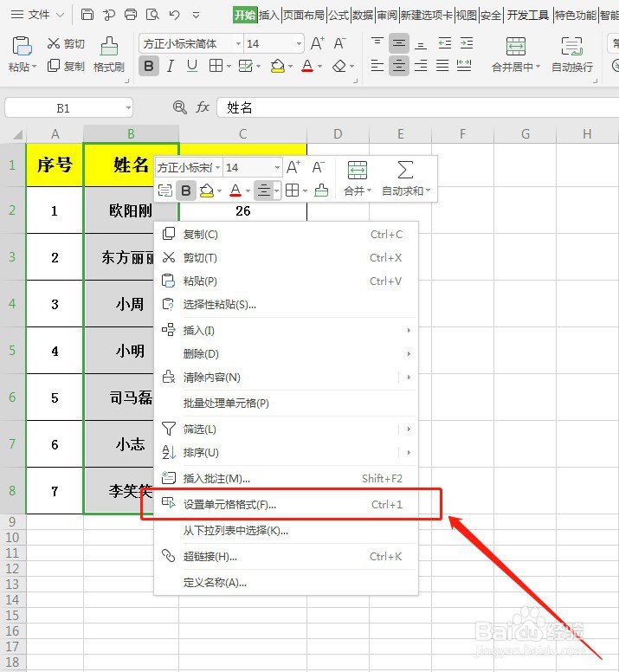Image resolution: width=619 pixels, height=672 pixels.
Task: Select 复制(C) in context menu
Action: tap(286, 235)
